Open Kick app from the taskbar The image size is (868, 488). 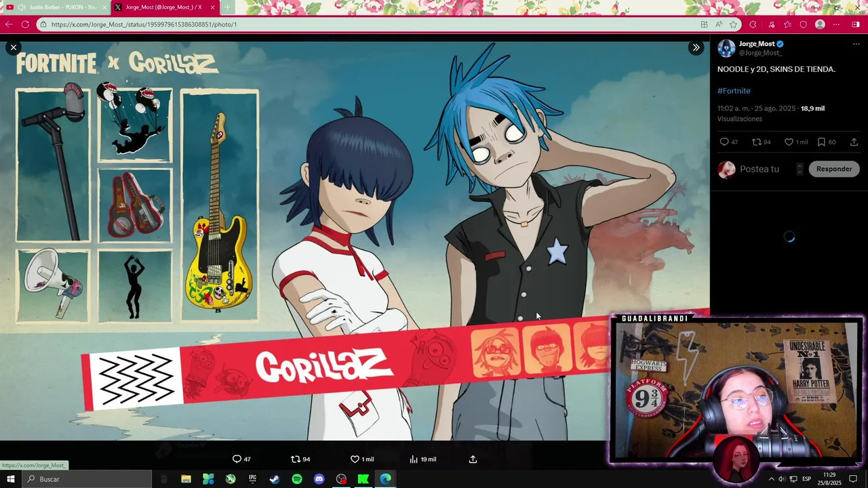[x=363, y=479]
